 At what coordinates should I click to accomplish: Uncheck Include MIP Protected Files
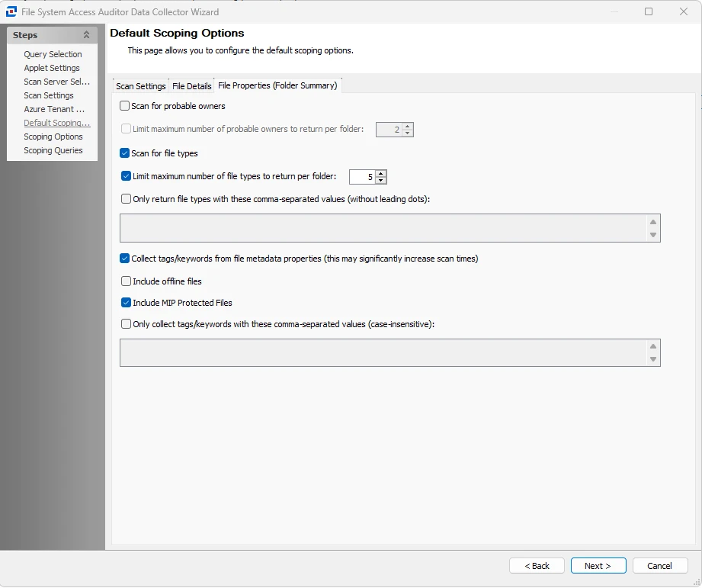127,303
